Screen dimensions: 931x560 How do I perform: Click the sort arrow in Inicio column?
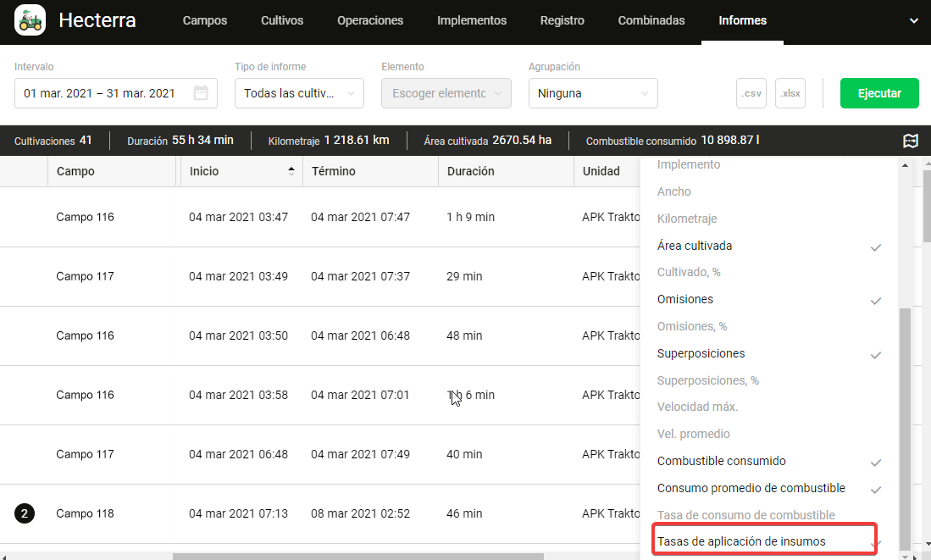(x=291, y=170)
